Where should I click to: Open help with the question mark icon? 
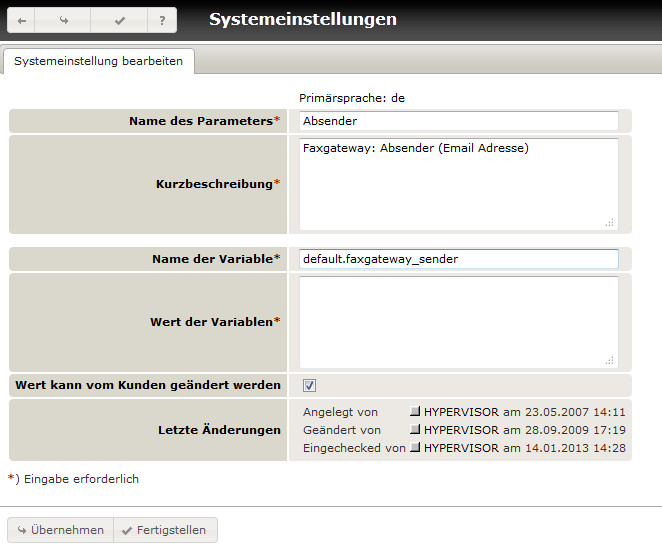click(x=161, y=20)
